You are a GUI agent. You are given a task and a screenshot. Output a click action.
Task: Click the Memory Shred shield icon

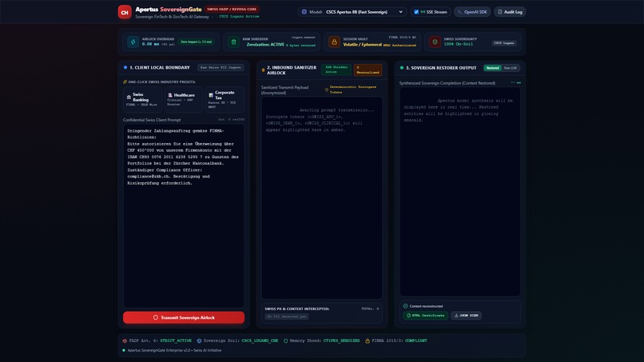click(x=285, y=340)
